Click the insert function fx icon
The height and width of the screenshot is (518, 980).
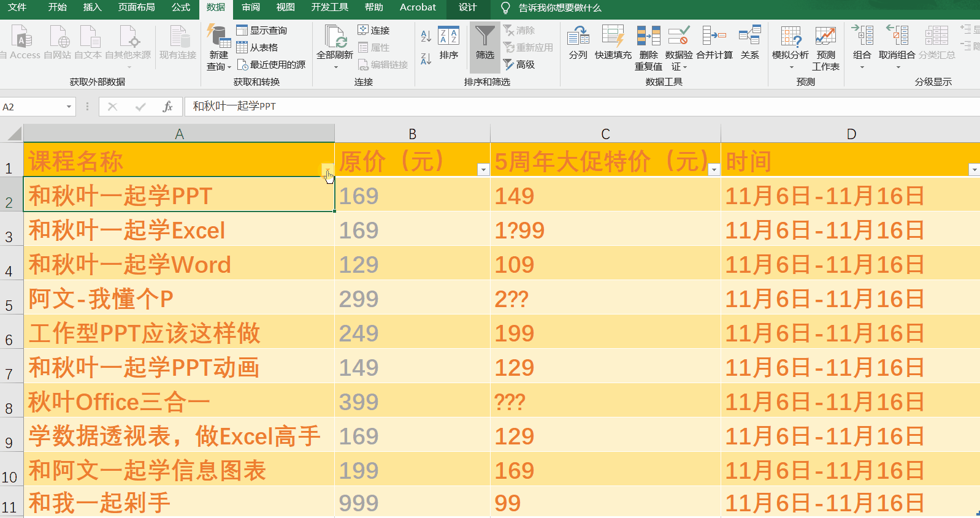tap(167, 107)
